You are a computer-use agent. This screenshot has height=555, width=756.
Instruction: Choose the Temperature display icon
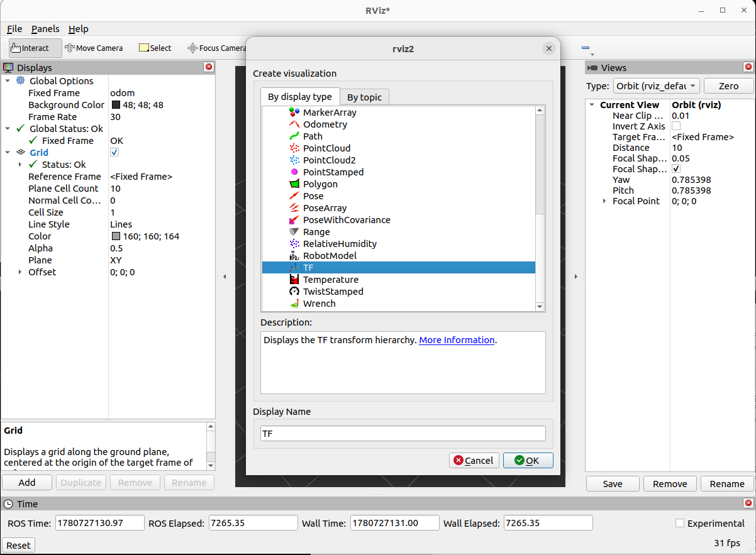pyautogui.click(x=294, y=280)
